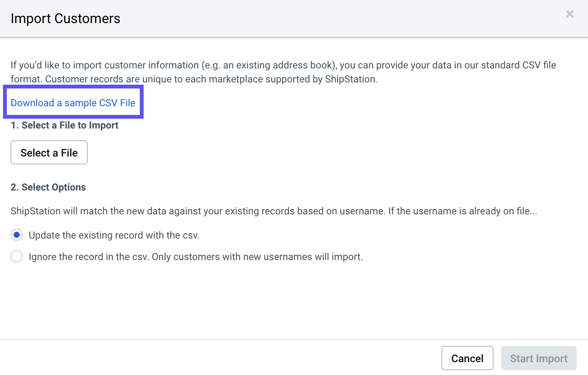
Task: Click the '1. Select a File to Import' heading
Action: pos(65,125)
